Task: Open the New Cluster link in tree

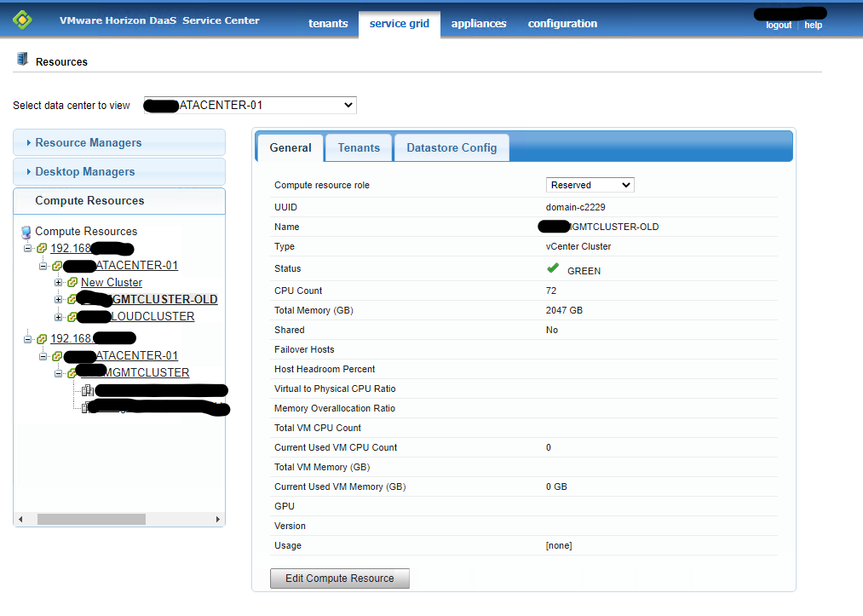Action: pyautogui.click(x=112, y=282)
